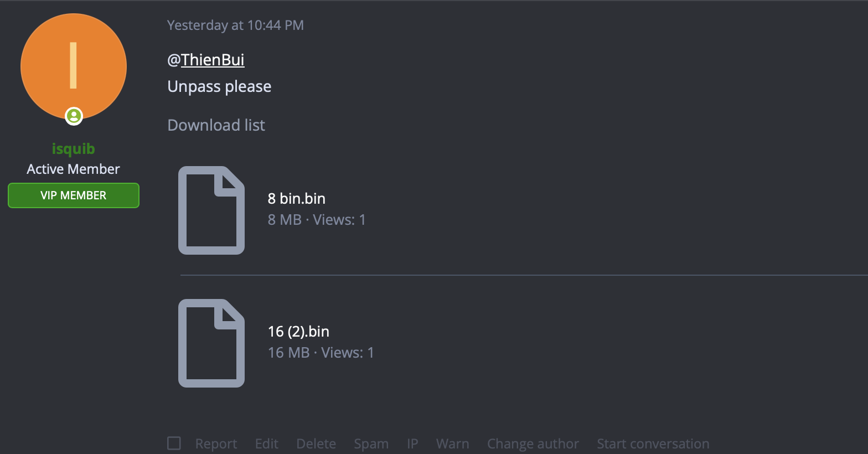
Task: Click the online status indicator on isquib's avatar
Action: [x=74, y=116]
